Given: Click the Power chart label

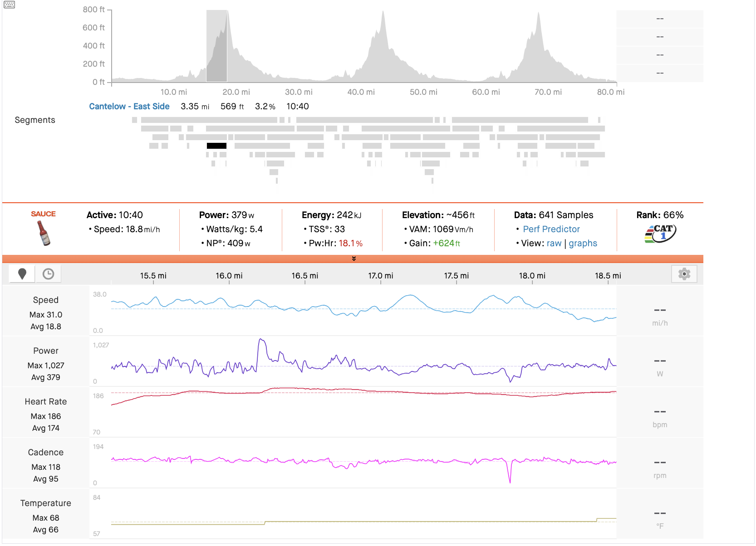Looking at the screenshot, I should 46,351.
